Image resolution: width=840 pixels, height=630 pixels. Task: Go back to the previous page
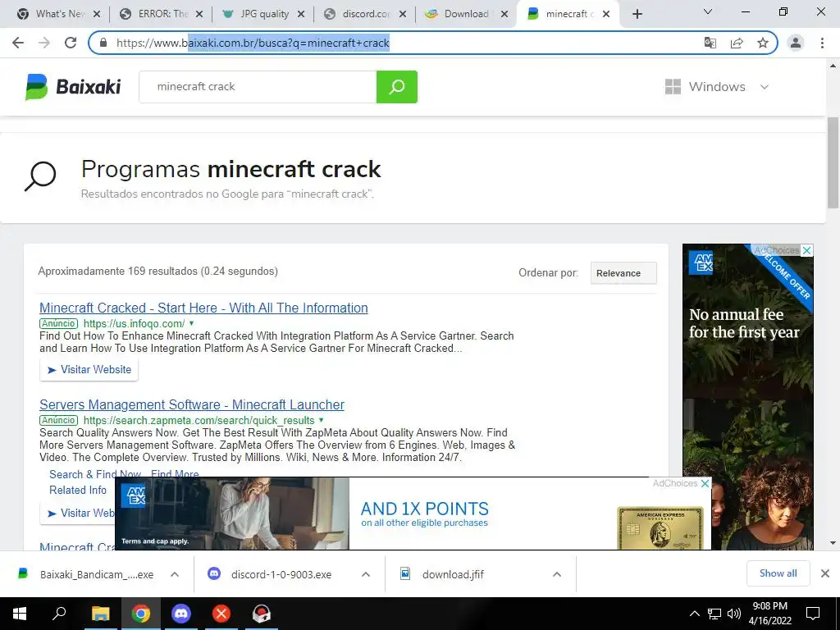[x=18, y=43]
